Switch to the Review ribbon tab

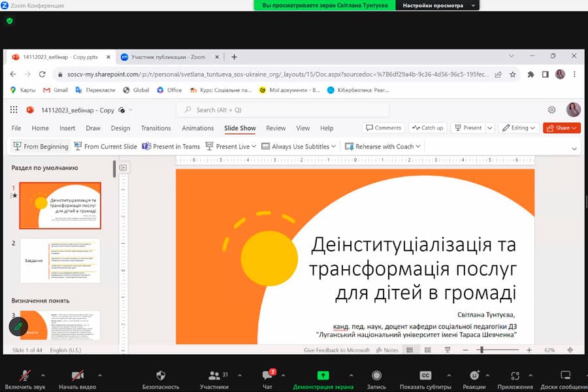click(x=276, y=128)
